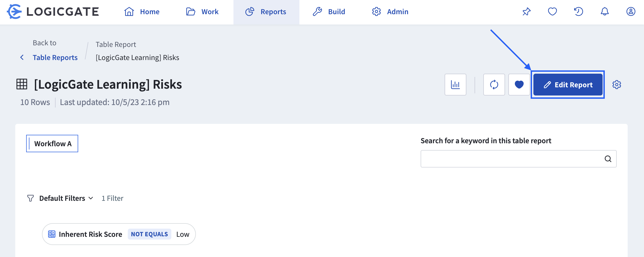Image resolution: width=644 pixels, height=257 pixels.
Task: Toggle favorite heart for this report
Action: [x=519, y=85]
